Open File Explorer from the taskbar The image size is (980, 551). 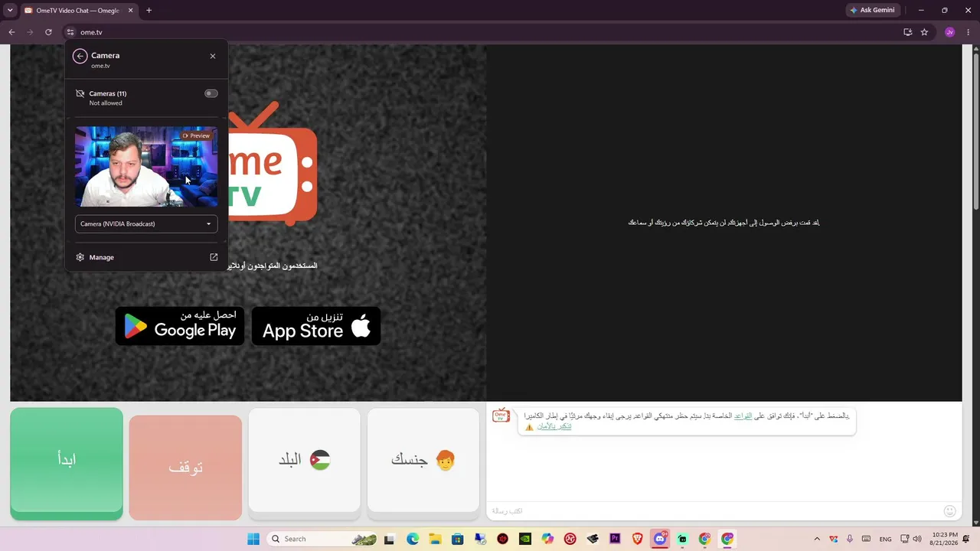click(435, 539)
